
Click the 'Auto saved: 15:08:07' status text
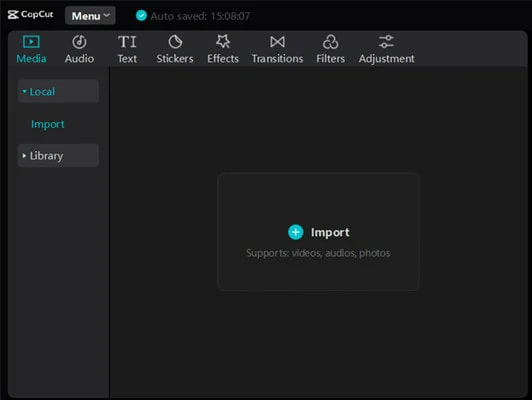[x=200, y=16]
